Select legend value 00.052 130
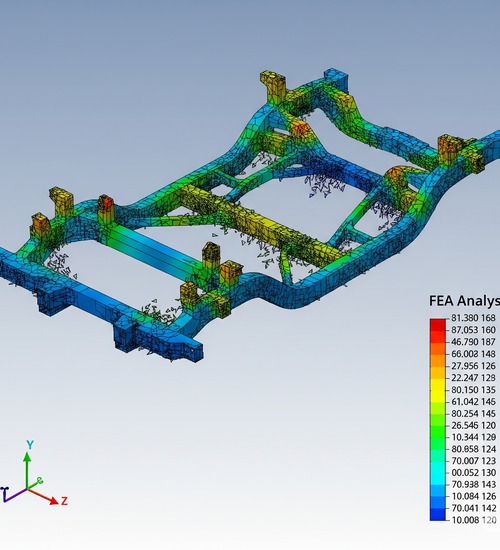 pos(473,472)
